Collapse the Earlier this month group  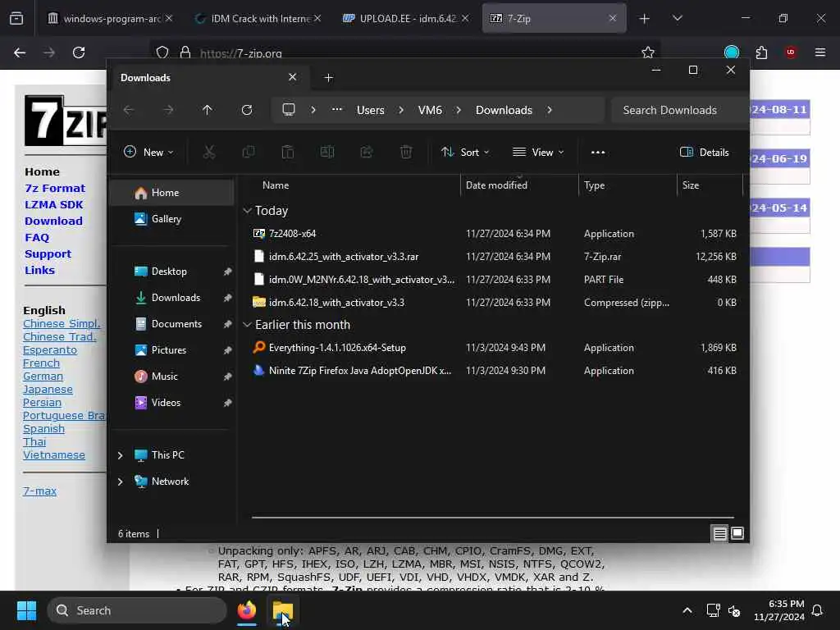click(247, 325)
